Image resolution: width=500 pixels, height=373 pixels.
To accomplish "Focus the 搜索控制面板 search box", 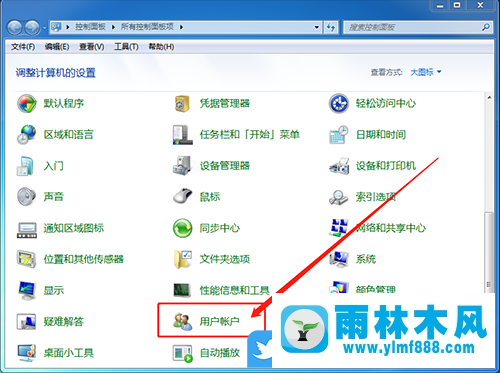I will [413, 27].
